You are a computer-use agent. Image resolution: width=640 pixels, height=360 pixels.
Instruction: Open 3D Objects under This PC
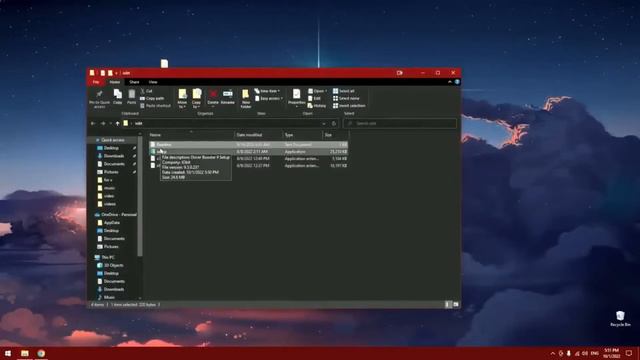tap(113, 265)
